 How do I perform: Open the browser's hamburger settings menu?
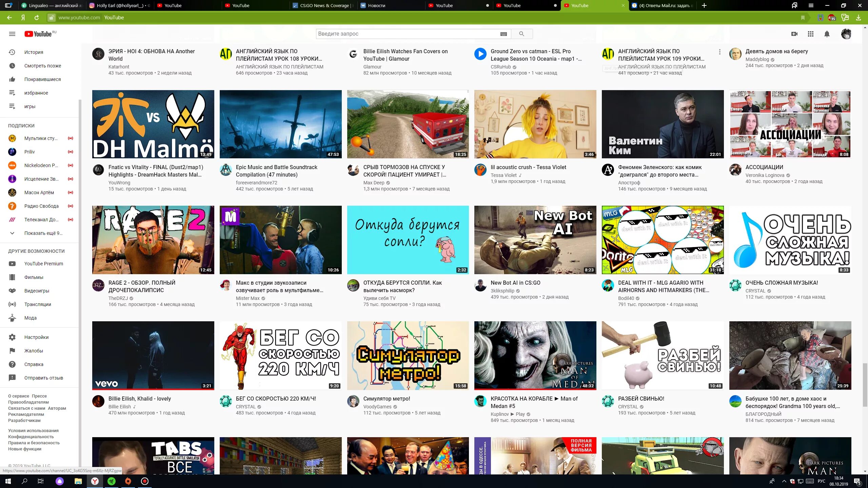(811, 5)
